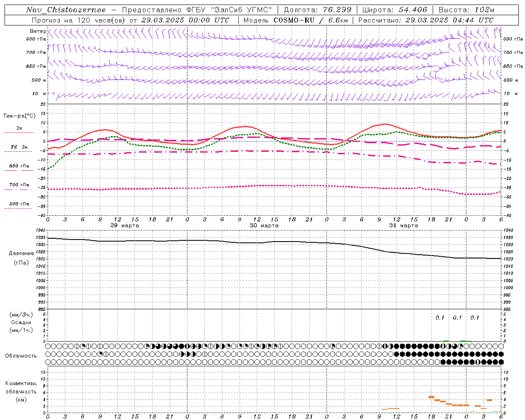Viewport: 525px width, 420px height.
Task: Click the Облачность cloud cover row label
Action: coord(21,356)
